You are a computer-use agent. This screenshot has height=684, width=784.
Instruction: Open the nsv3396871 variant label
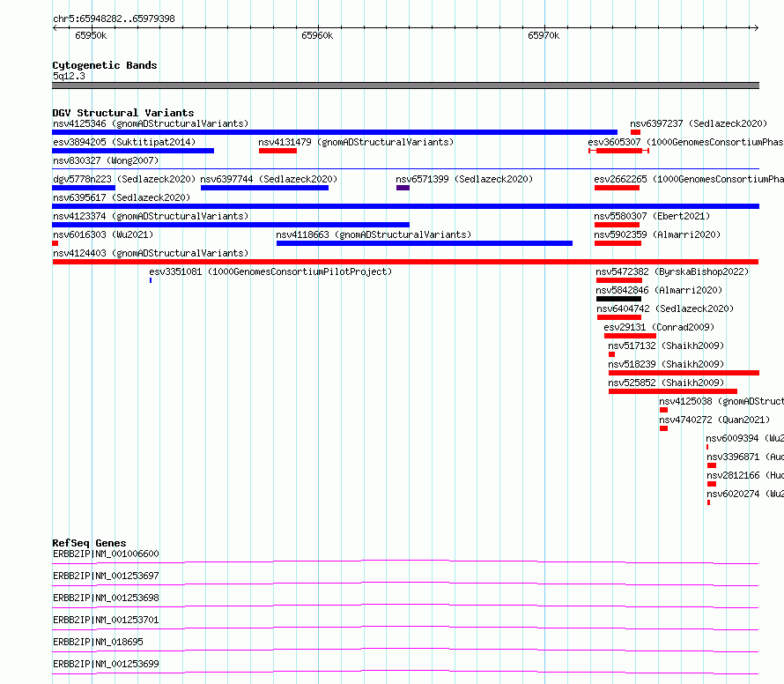point(745,457)
